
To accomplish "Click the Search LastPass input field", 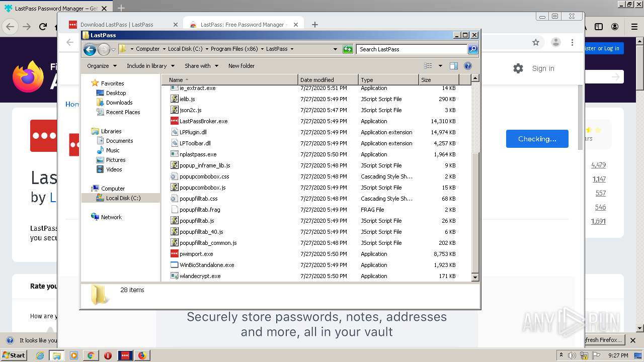I will point(412,49).
